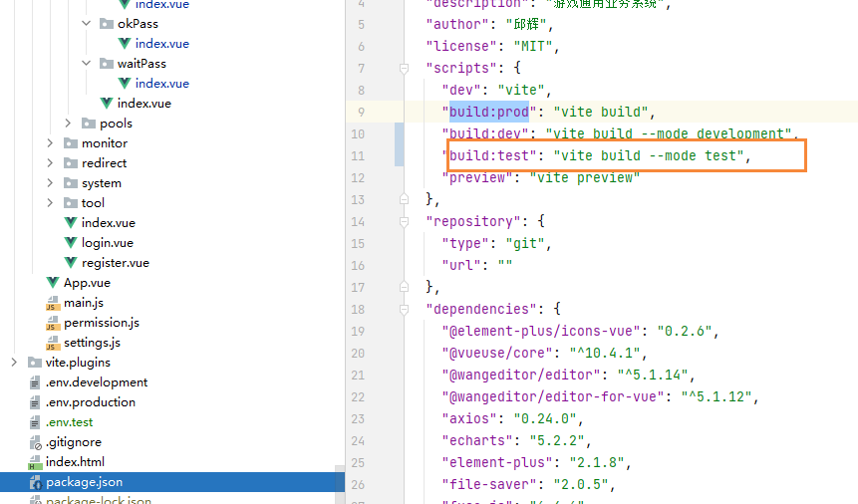
Task: Open App.vue in project tree
Action: pyautogui.click(x=87, y=282)
